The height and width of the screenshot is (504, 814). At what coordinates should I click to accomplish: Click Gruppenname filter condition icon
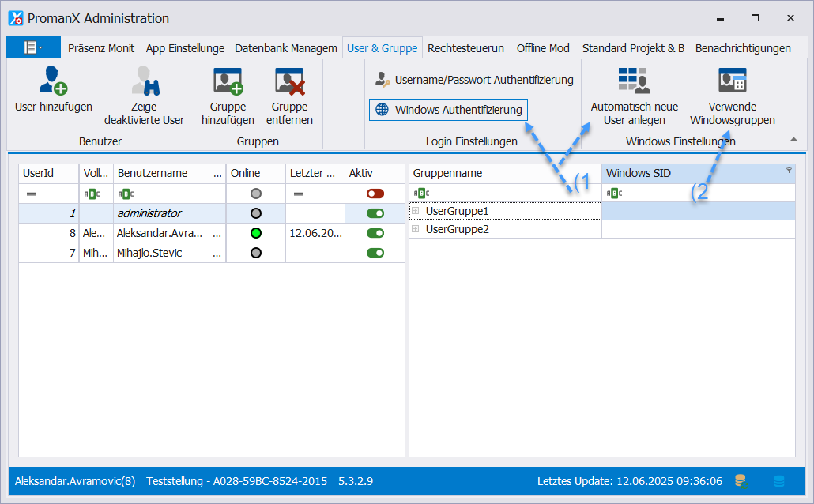point(421,194)
